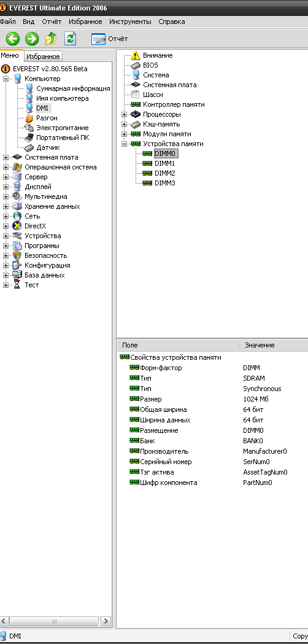Expand the Процессоры node
This screenshot has height=644, width=308.
[125, 114]
